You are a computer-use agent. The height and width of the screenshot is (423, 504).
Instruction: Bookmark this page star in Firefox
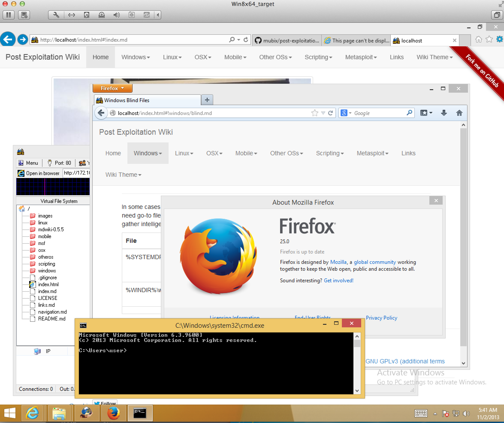pos(315,113)
